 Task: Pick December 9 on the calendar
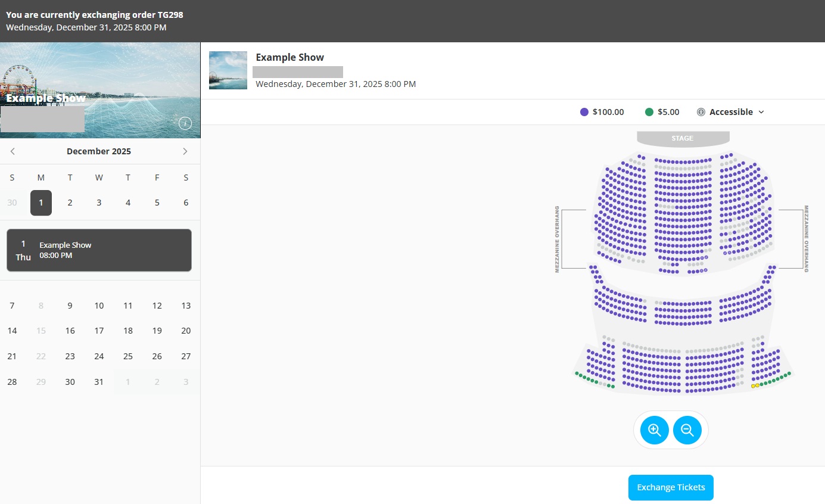tap(70, 306)
